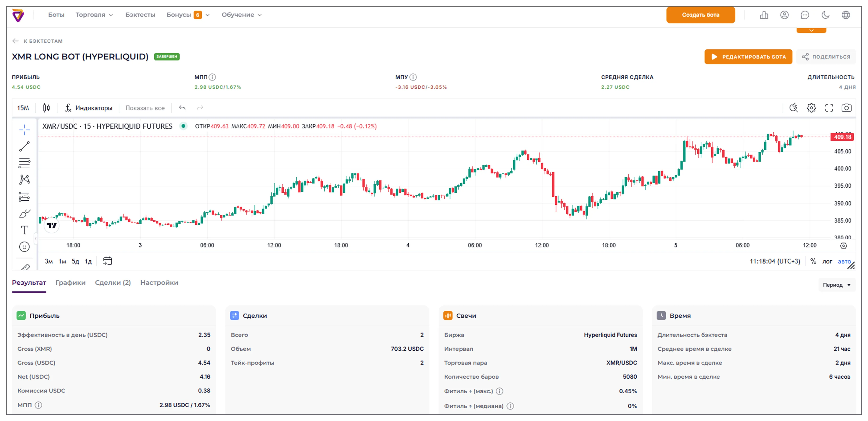This screenshot has width=868, height=421.
Task: Select the forecast and measurement tool
Action: (25, 196)
